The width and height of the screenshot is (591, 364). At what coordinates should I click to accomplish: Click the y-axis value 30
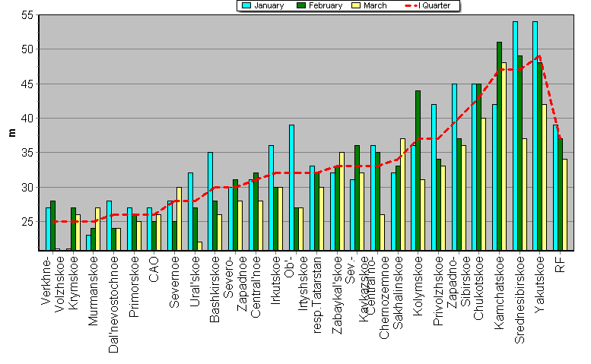click(x=28, y=187)
